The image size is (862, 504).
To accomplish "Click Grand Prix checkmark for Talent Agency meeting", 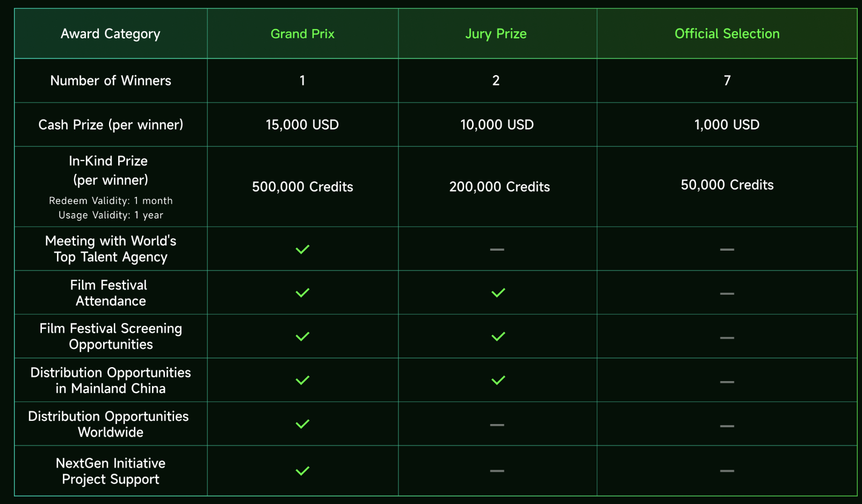I will click(302, 249).
